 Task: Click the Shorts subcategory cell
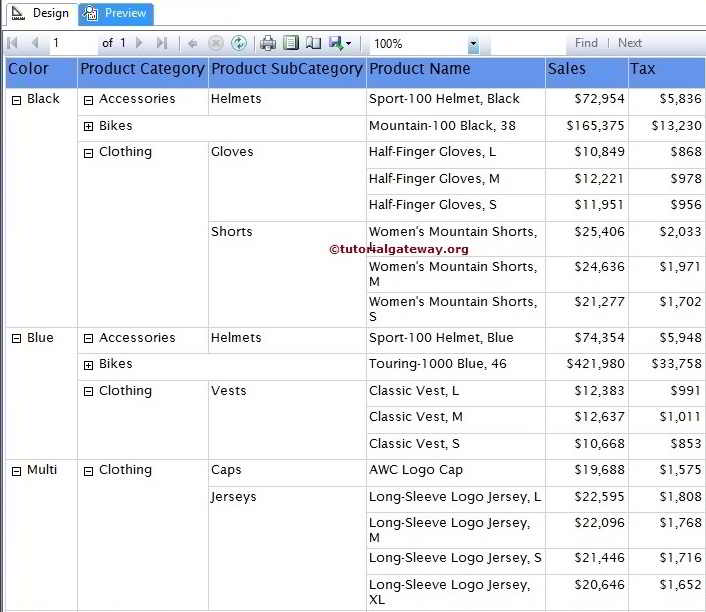(287, 274)
